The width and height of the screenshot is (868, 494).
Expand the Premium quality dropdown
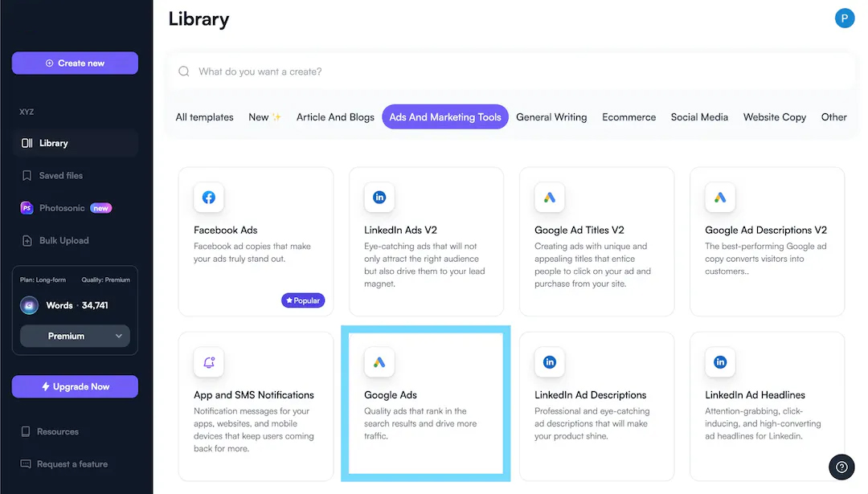pyautogui.click(x=75, y=336)
